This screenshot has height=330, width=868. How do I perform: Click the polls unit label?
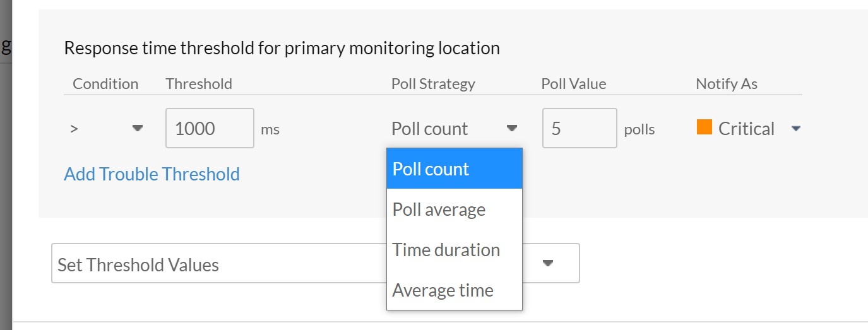[639, 130]
